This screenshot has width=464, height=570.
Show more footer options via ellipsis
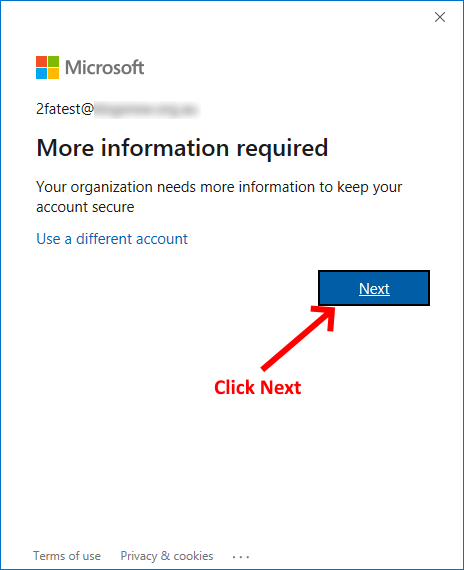tap(241, 557)
